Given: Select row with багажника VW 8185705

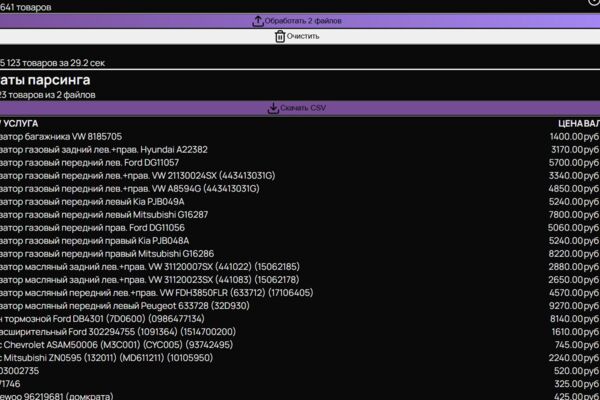Looking at the screenshot, I should pos(300,137).
